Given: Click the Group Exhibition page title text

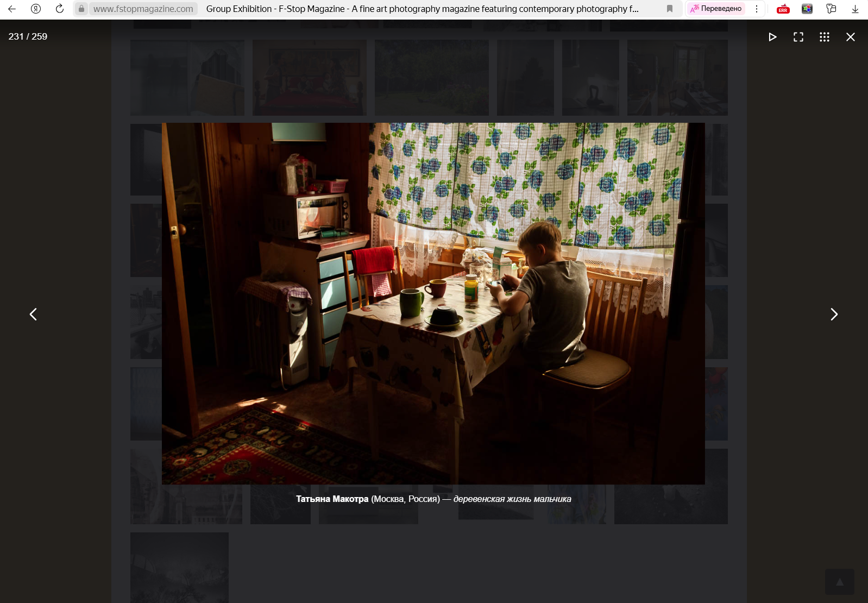Looking at the screenshot, I should click(x=422, y=9).
